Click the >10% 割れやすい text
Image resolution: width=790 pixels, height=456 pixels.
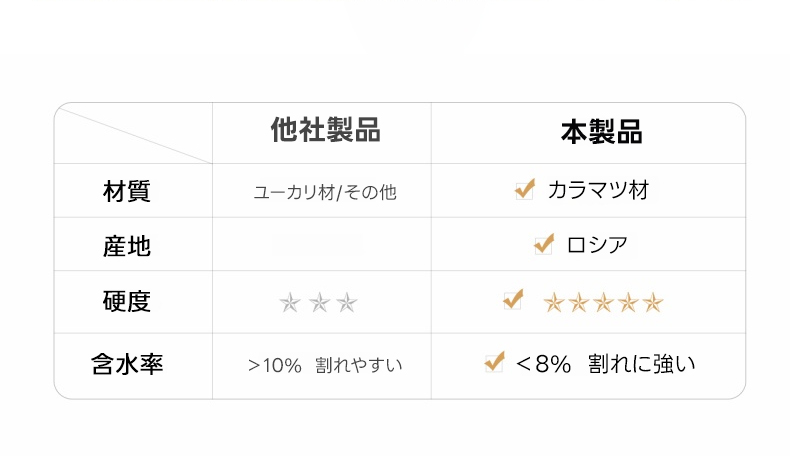pyautogui.click(x=325, y=365)
